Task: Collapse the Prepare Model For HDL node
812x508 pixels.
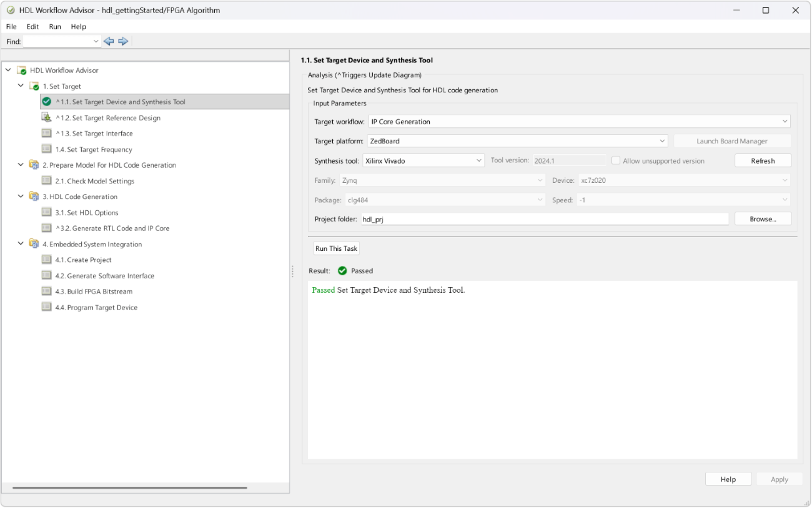Action: 21,165
